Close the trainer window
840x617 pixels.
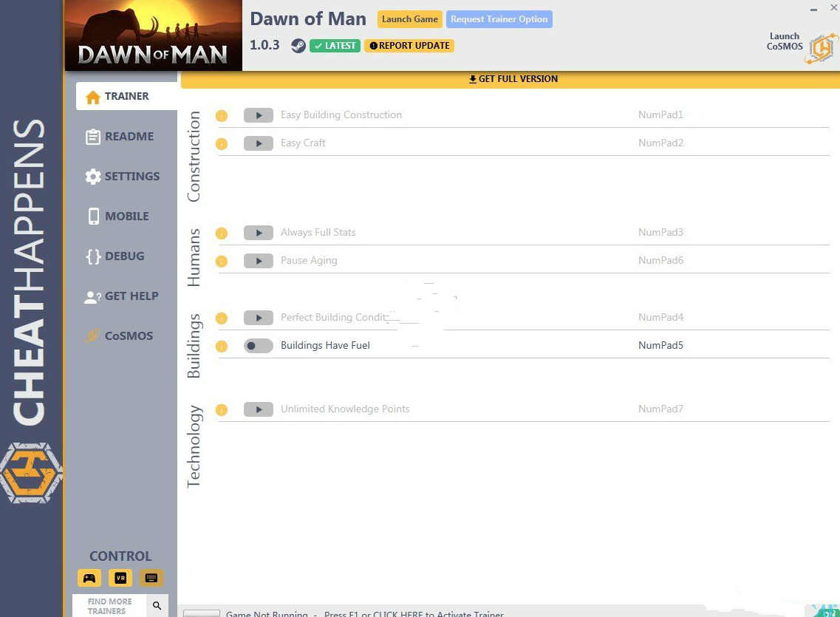pyautogui.click(x=833, y=7)
